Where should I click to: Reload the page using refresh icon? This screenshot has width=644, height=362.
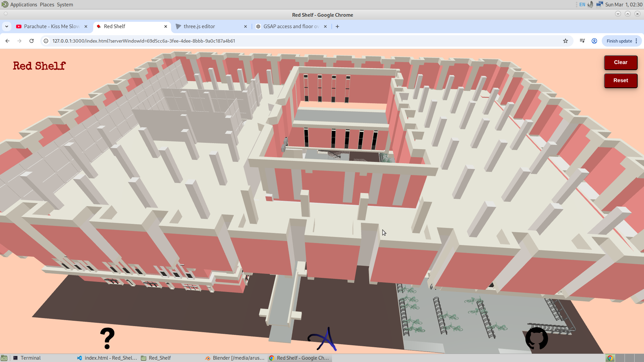click(32, 41)
